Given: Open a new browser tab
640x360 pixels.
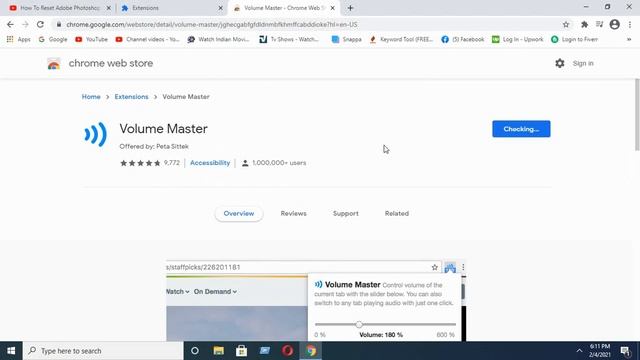Looking at the screenshot, I should tap(350, 8).
